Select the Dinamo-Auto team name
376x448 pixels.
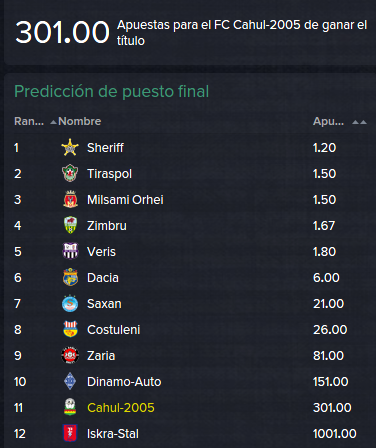tap(124, 382)
